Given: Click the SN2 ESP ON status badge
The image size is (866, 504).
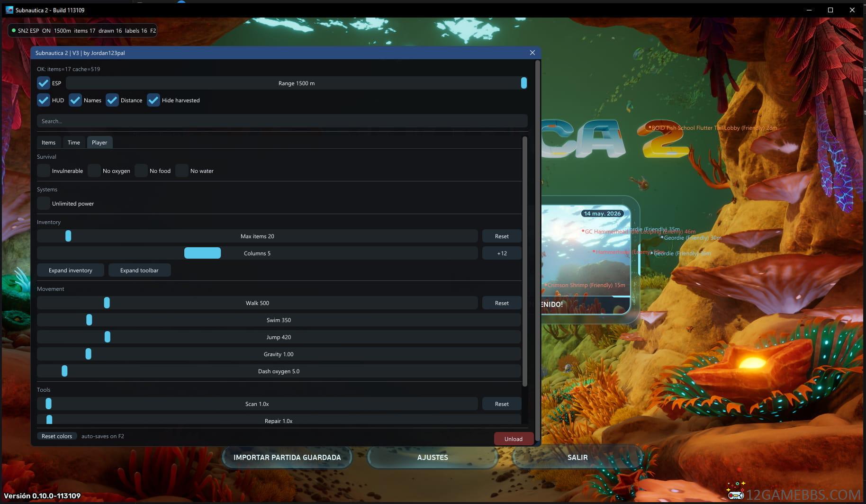Looking at the screenshot, I should 82,31.
